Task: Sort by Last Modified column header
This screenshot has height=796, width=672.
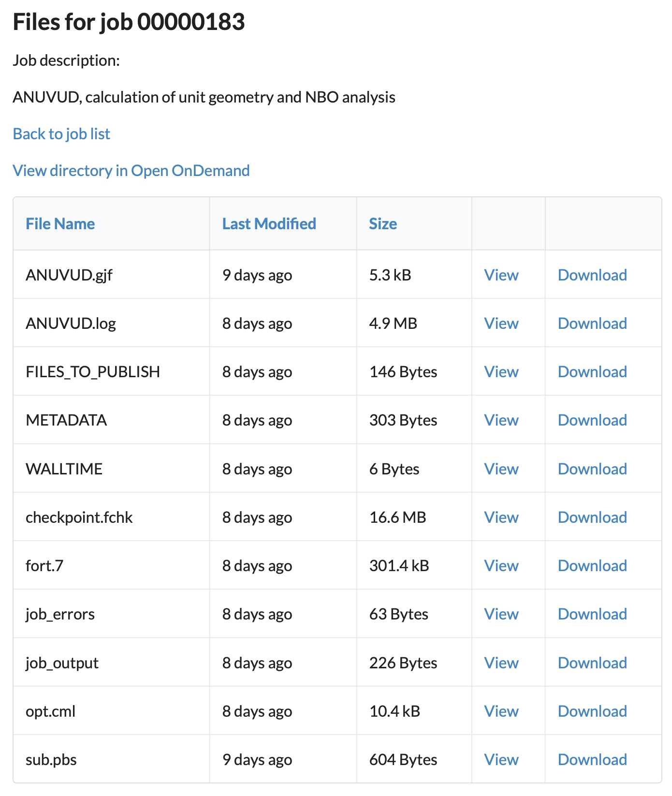Action: [x=269, y=224]
